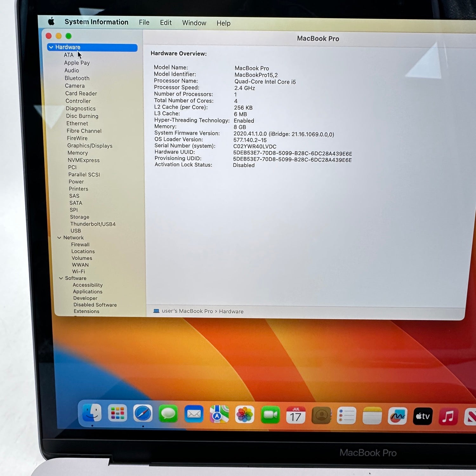Open Calendar showing Jul 17
This screenshot has height=476, width=476.
click(296, 415)
